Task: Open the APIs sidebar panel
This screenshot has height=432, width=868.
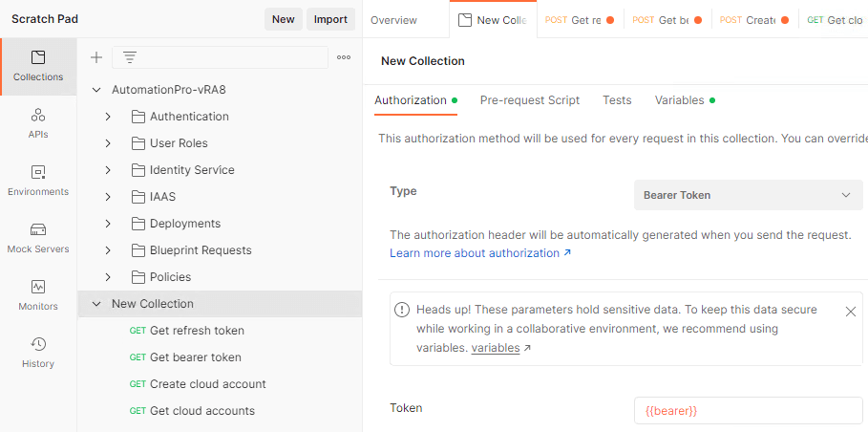Action: click(x=38, y=123)
